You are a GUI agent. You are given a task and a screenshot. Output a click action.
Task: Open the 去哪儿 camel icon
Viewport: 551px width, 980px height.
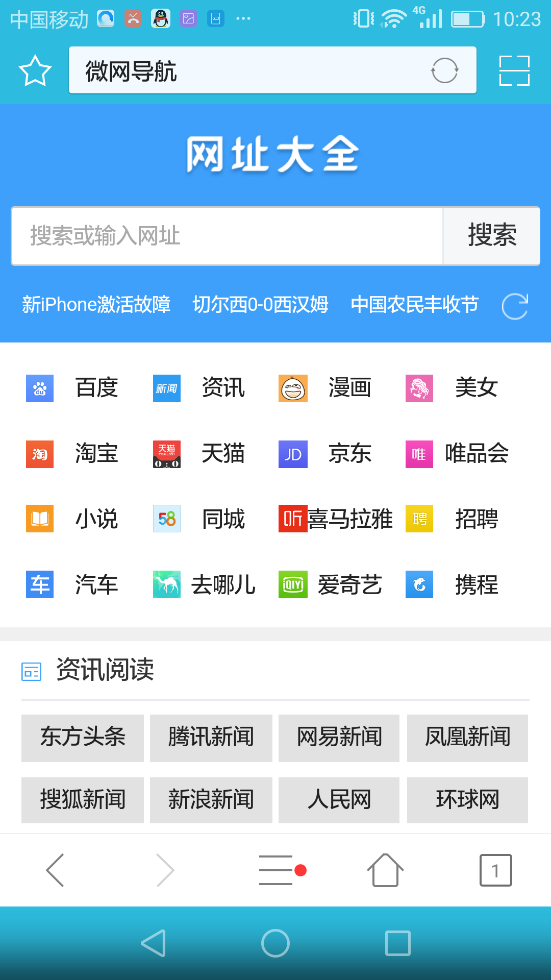coord(167,584)
